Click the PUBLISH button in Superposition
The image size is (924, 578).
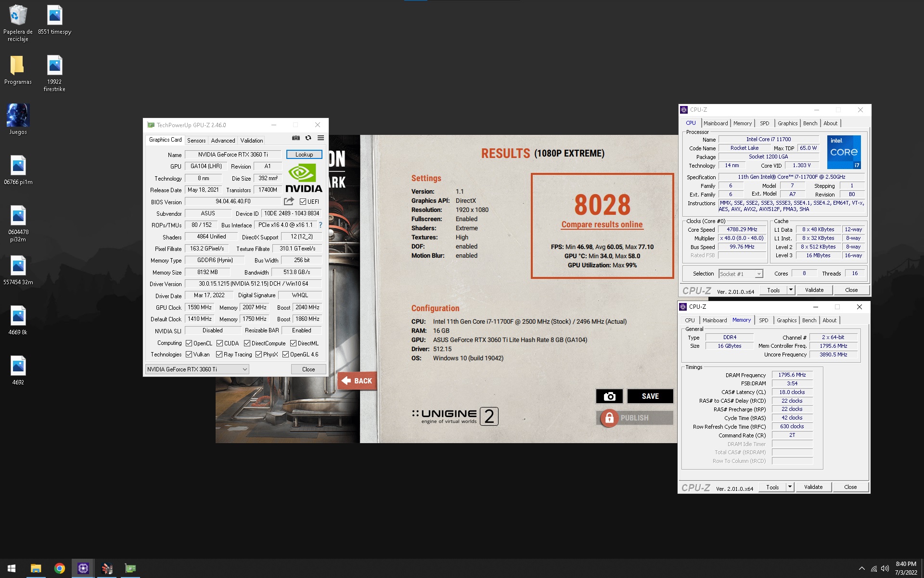point(634,418)
